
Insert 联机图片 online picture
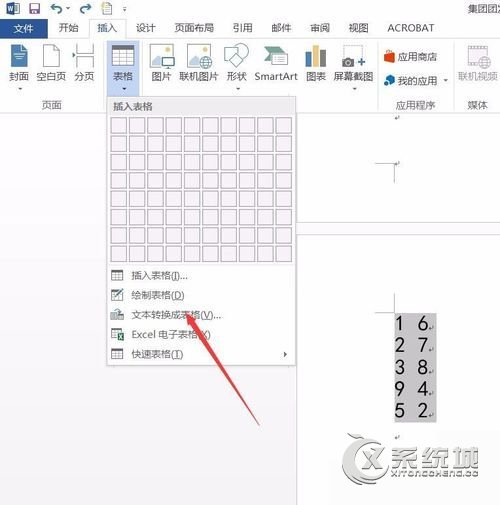coord(199,62)
